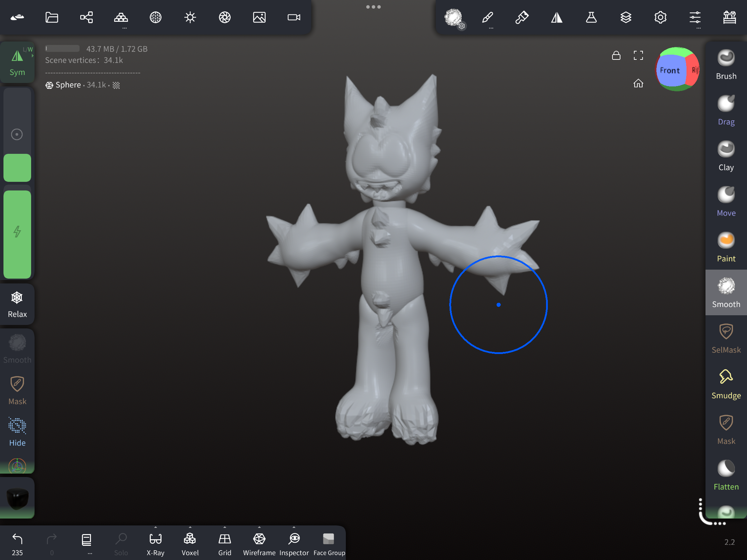Open the Painting brush menu

tap(522, 17)
